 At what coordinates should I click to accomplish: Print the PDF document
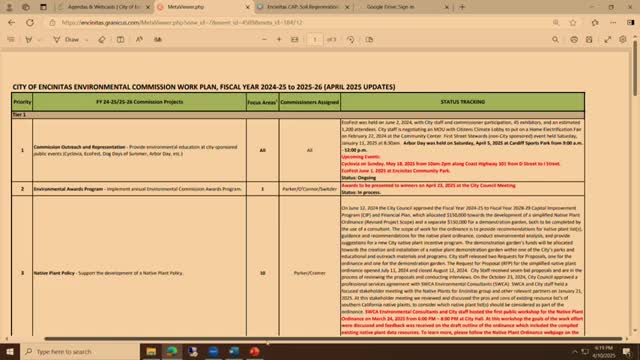574,40
